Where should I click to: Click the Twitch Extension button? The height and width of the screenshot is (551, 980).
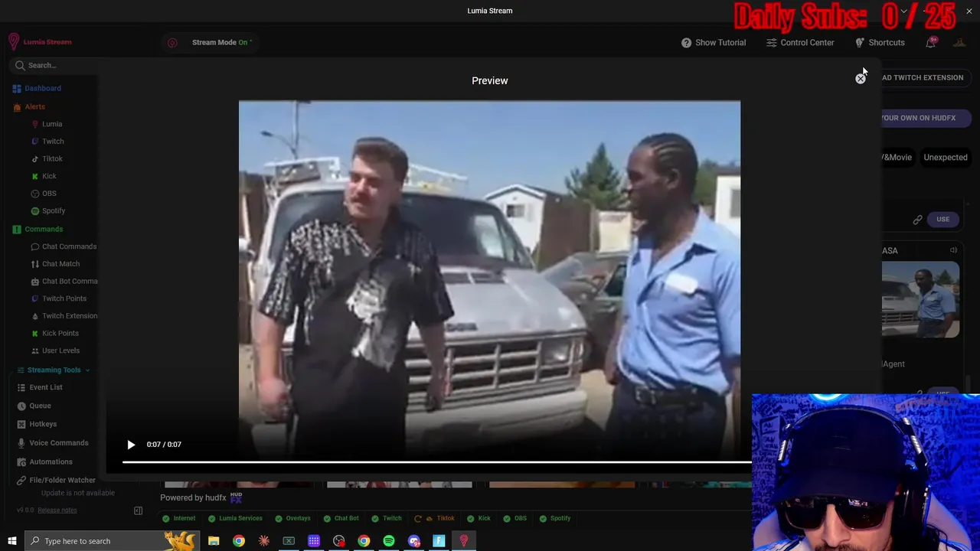tap(926, 77)
